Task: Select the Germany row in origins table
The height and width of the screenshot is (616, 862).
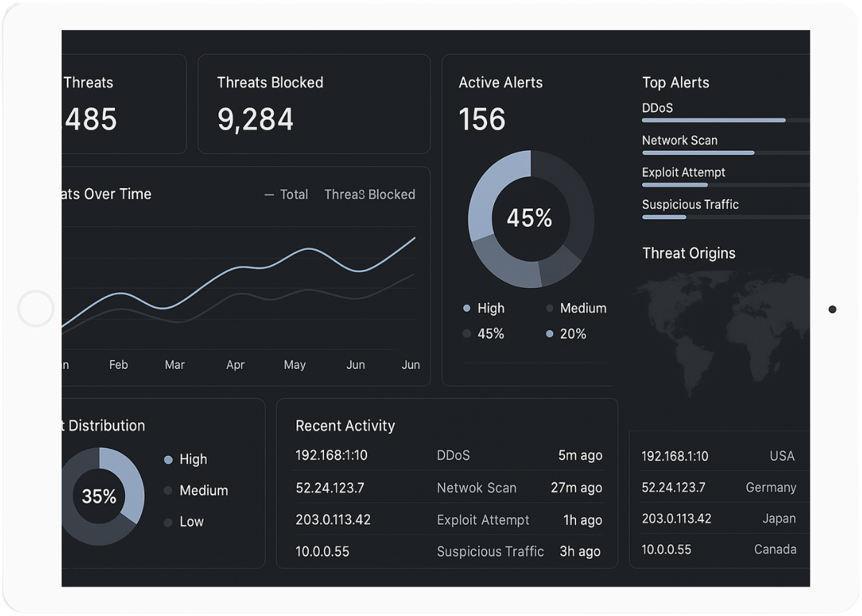Action: (x=718, y=487)
